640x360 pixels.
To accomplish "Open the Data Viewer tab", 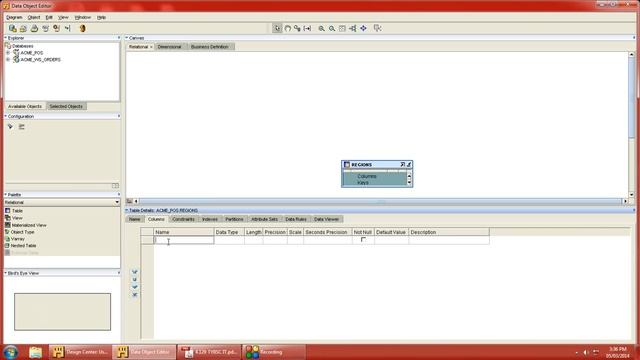I will tap(327, 219).
